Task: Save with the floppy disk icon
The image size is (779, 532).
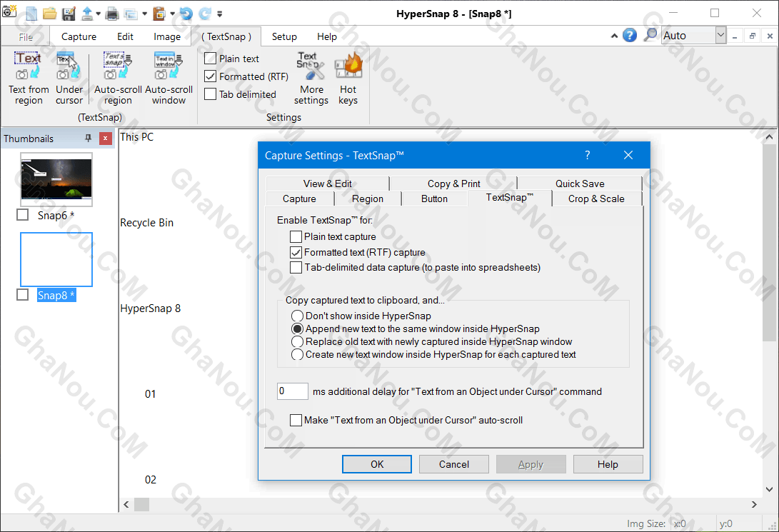Action: click(69, 14)
